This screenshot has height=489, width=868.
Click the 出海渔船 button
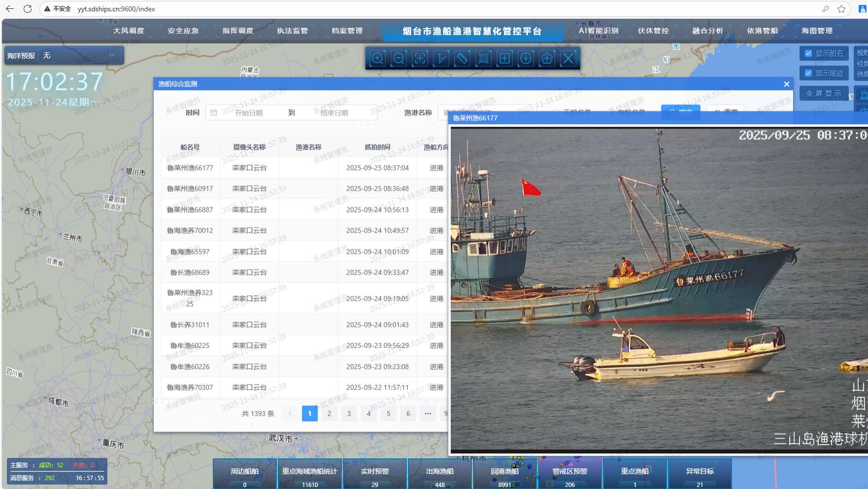(440, 474)
